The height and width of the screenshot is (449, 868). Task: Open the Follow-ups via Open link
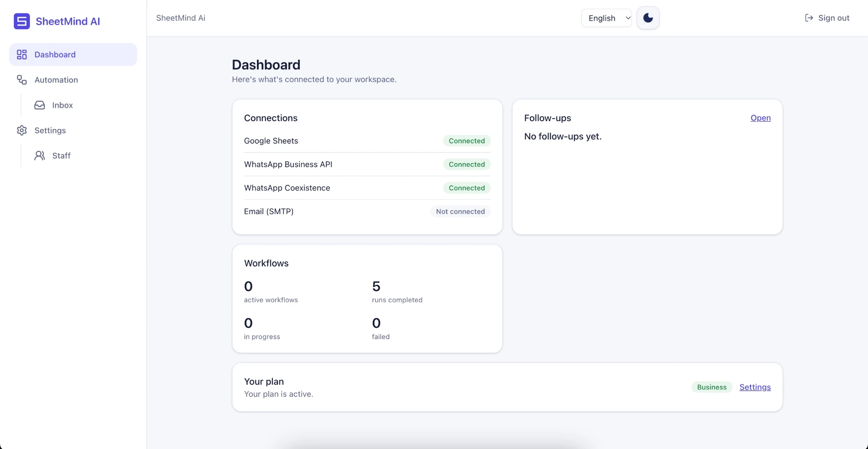760,118
